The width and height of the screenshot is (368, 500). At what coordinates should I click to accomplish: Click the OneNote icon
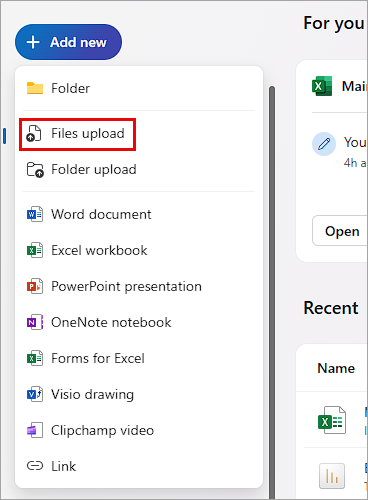click(35, 322)
